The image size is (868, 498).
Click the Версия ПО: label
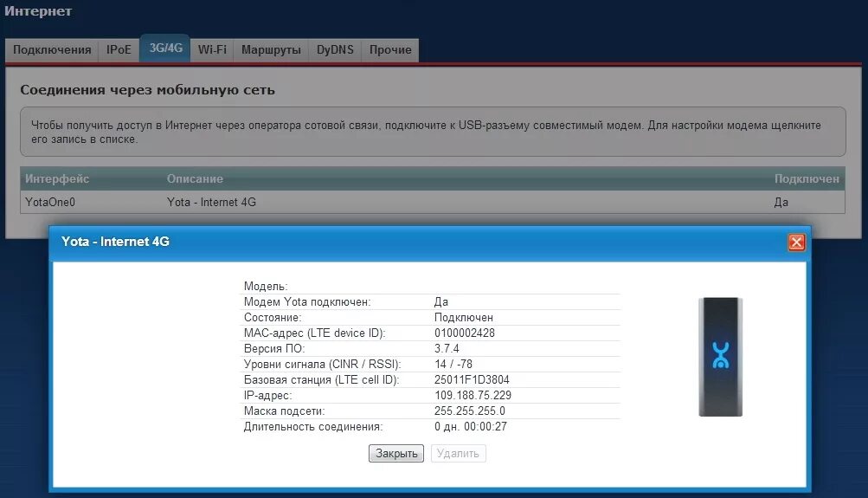click(274, 348)
